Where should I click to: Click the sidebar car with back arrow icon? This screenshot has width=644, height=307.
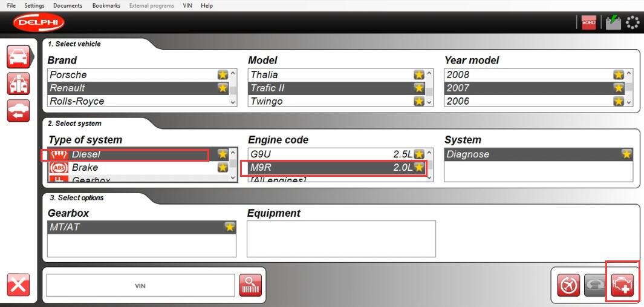click(x=19, y=111)
